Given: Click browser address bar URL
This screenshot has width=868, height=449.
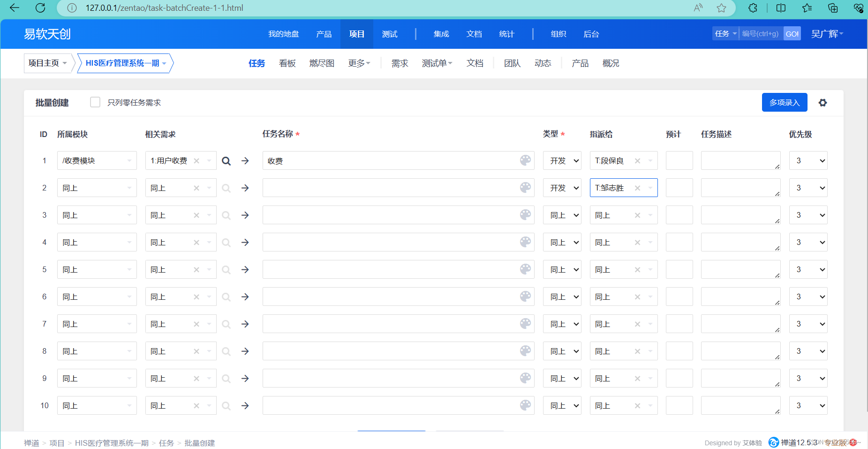Looking at the screenshot, I should (x=165, y=8).
